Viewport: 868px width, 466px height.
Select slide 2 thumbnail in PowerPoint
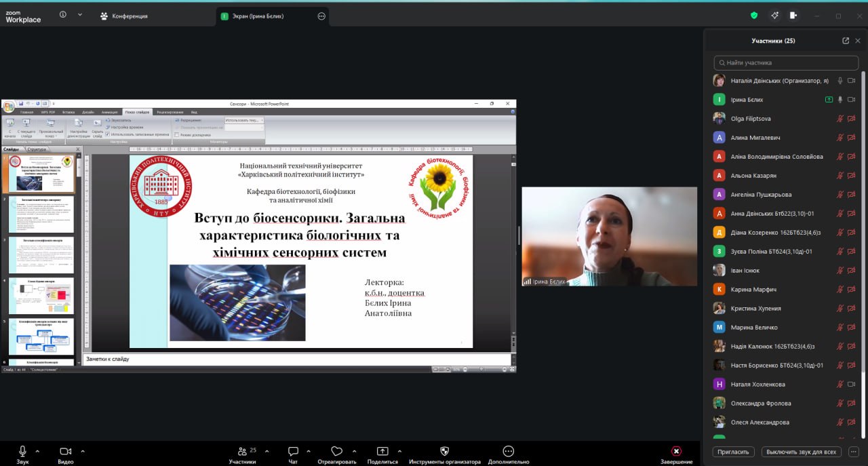[x=41, y=214]
